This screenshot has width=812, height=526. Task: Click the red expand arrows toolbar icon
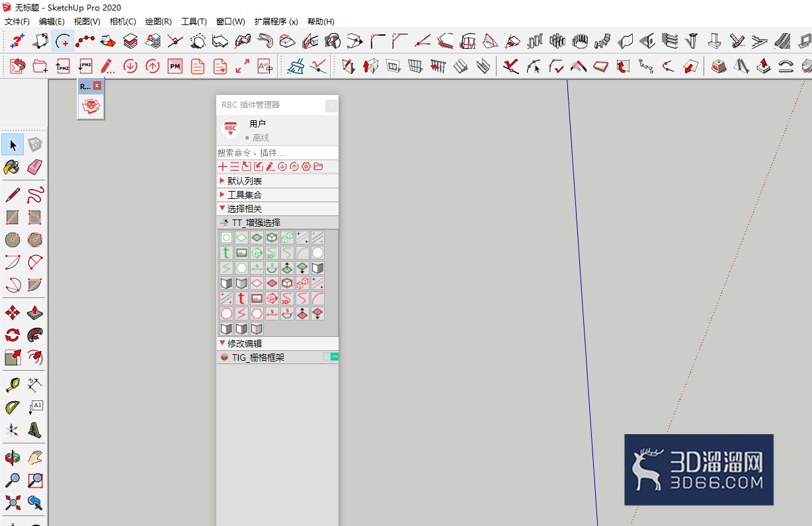[242, 66]
